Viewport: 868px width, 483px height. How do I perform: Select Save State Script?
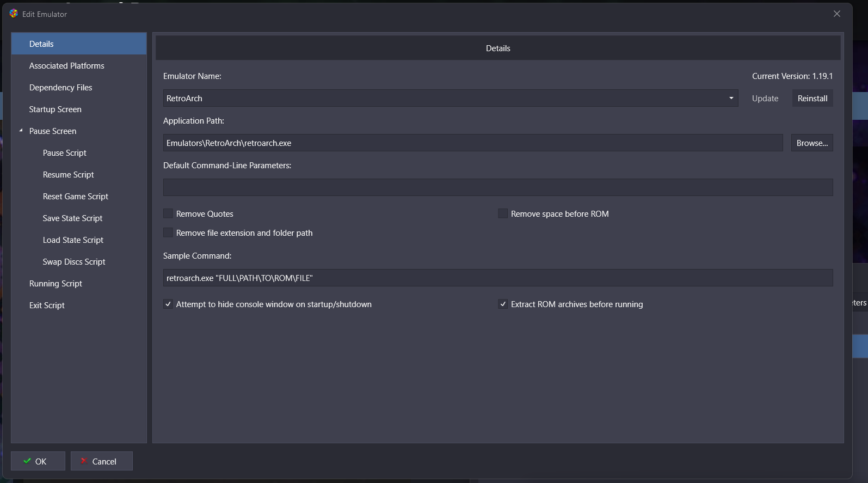79,218
